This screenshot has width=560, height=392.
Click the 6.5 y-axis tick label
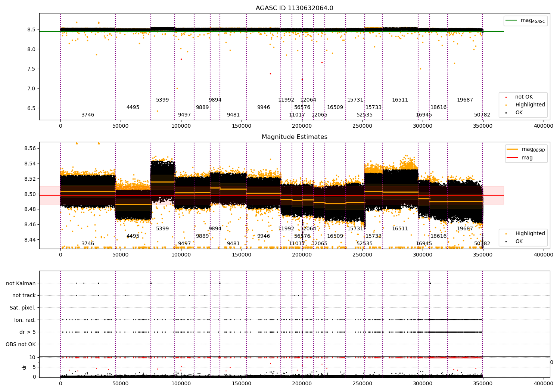tap(31, 108)
